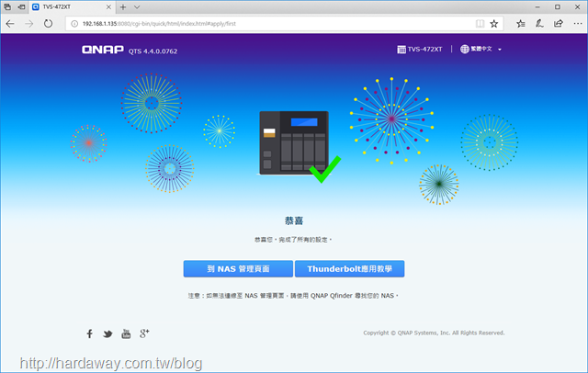Click the NAS device illustration
This screenshot has height=373, width=588.
[x=294, y=142]
